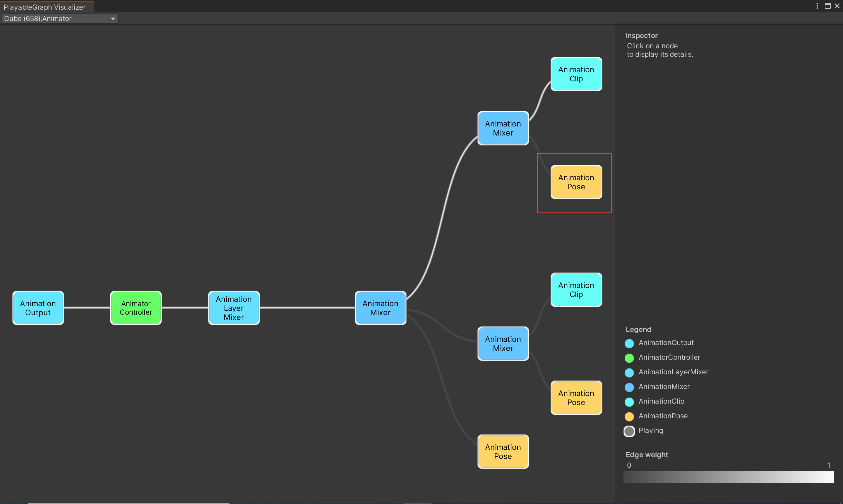Click the Playing legend circle
Image resolution: width=843 pixels, height=504 pixels.
[x=629, y=431]
